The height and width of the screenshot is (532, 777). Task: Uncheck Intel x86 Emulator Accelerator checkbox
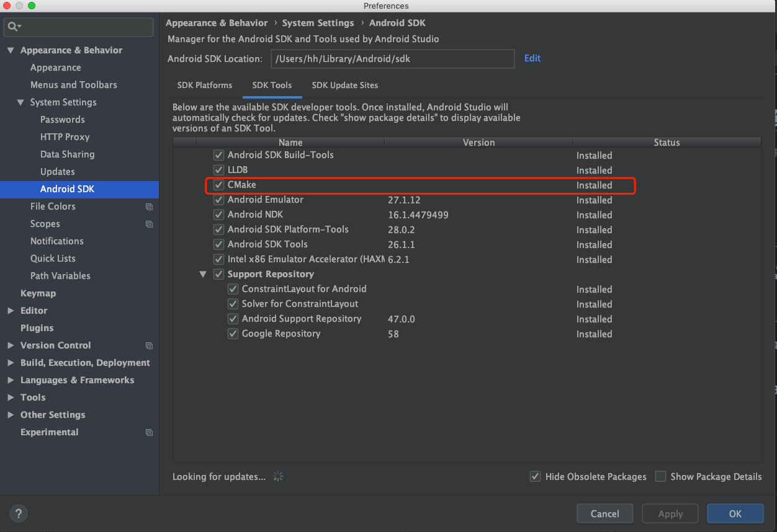click(218, 259)
